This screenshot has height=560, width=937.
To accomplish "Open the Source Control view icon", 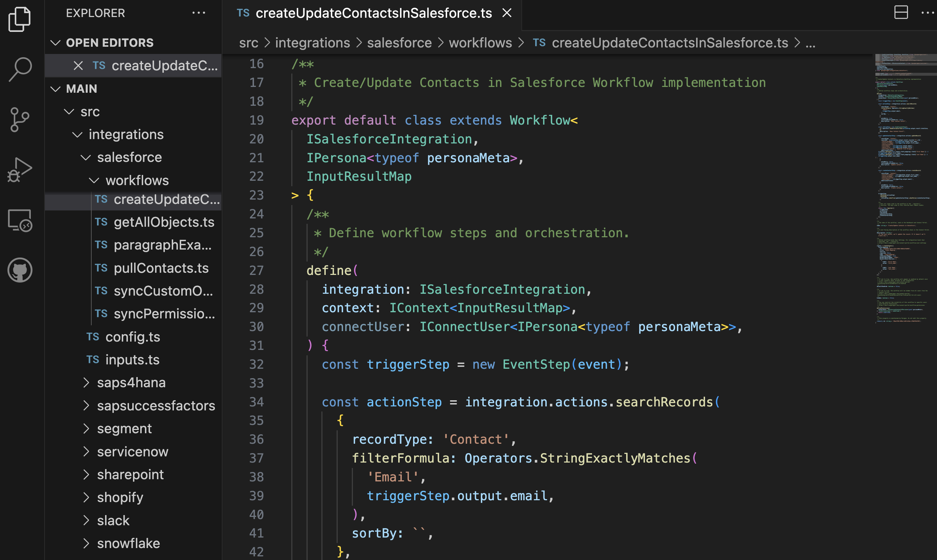I will 20,120.
